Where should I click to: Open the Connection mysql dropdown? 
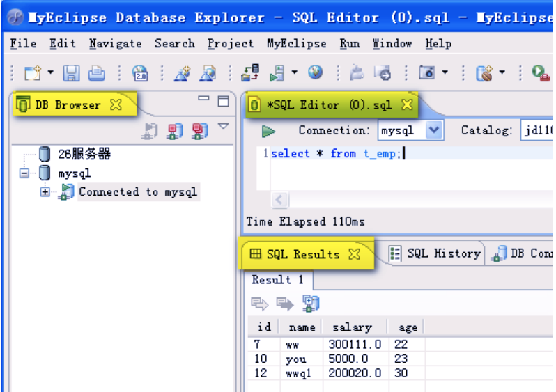pos(434,130)
